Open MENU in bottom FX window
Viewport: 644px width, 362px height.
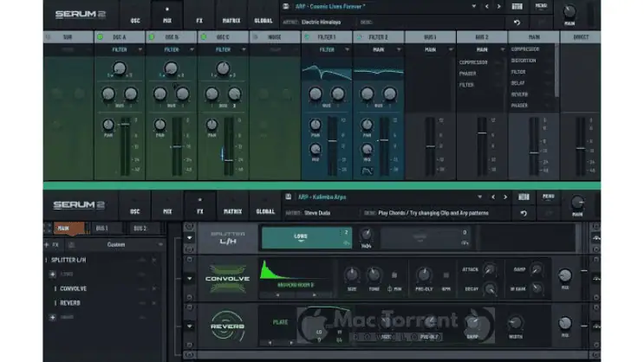tap(549, 197)
